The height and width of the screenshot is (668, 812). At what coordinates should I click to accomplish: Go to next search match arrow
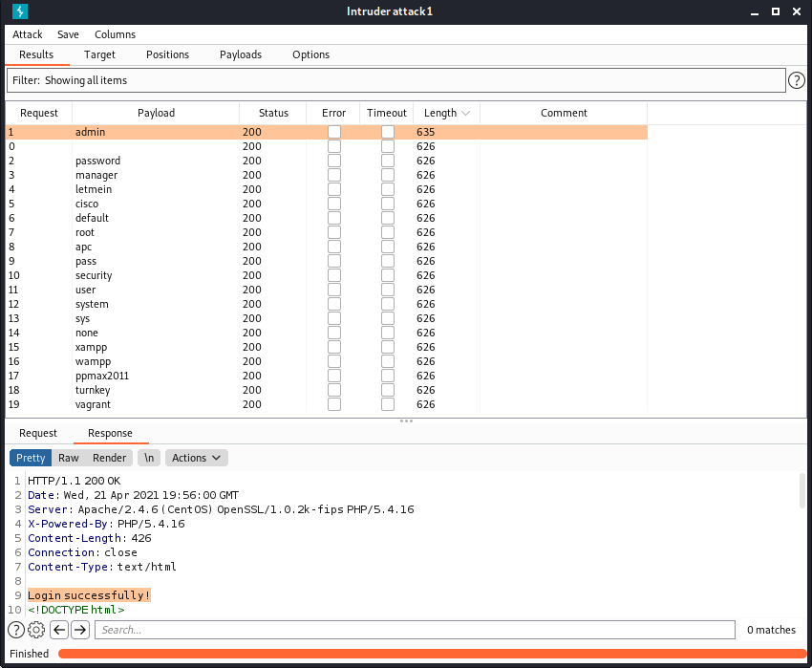pos(80,630)
